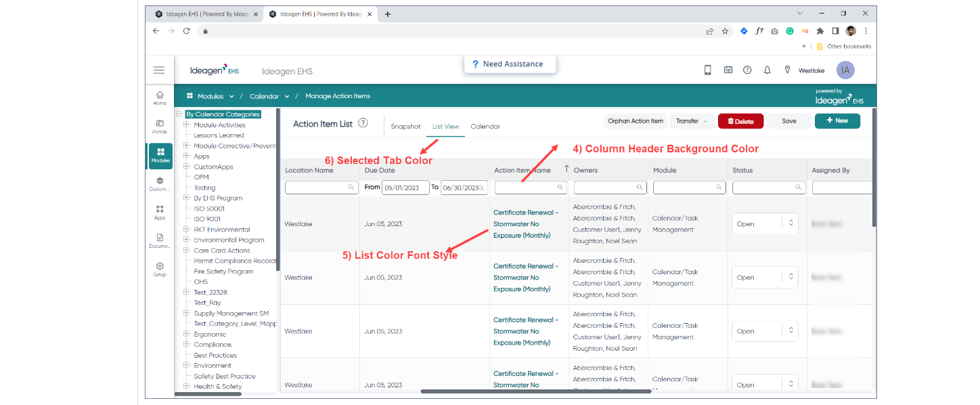Open Chrome extensions puzzle icon
The image size is (980, 405).
(x=820, y=31)
